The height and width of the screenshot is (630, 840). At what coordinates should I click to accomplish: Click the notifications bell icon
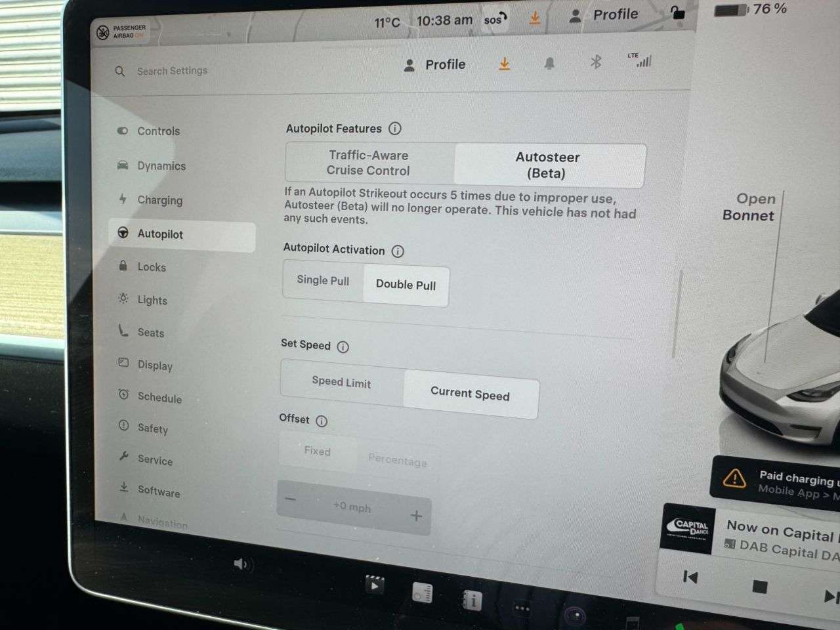549,63
